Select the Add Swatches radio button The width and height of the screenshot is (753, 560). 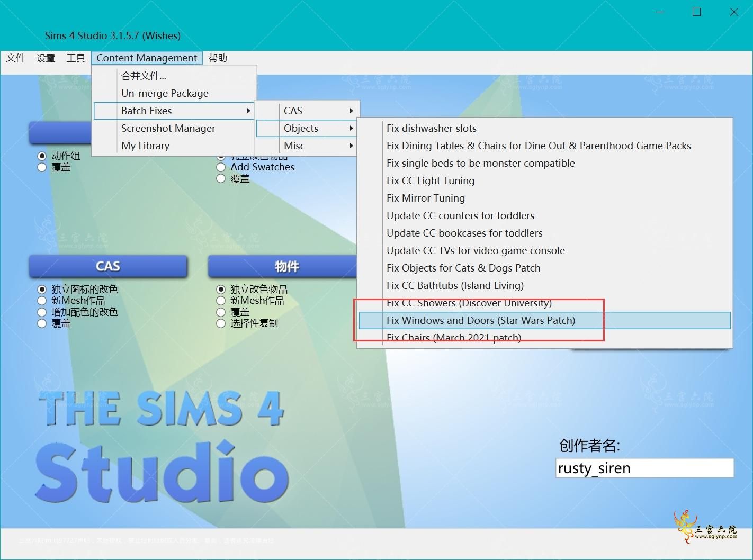(221, 167)
